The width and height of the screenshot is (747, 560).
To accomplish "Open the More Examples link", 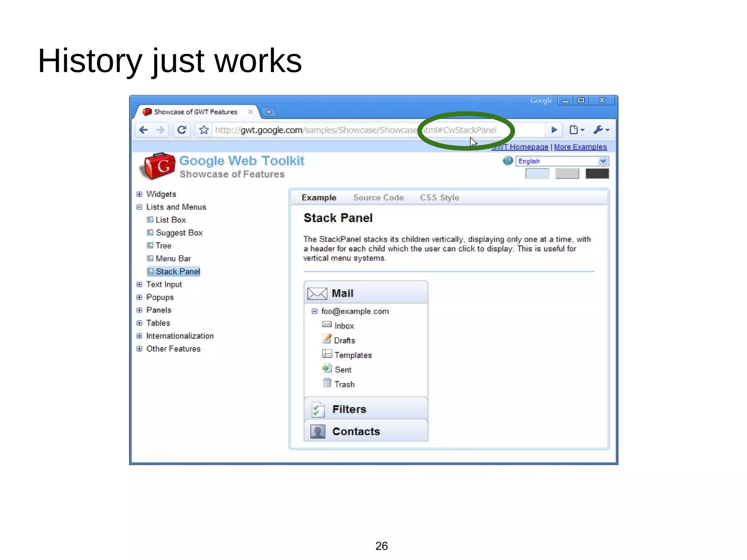I will (x=580, y=147).
